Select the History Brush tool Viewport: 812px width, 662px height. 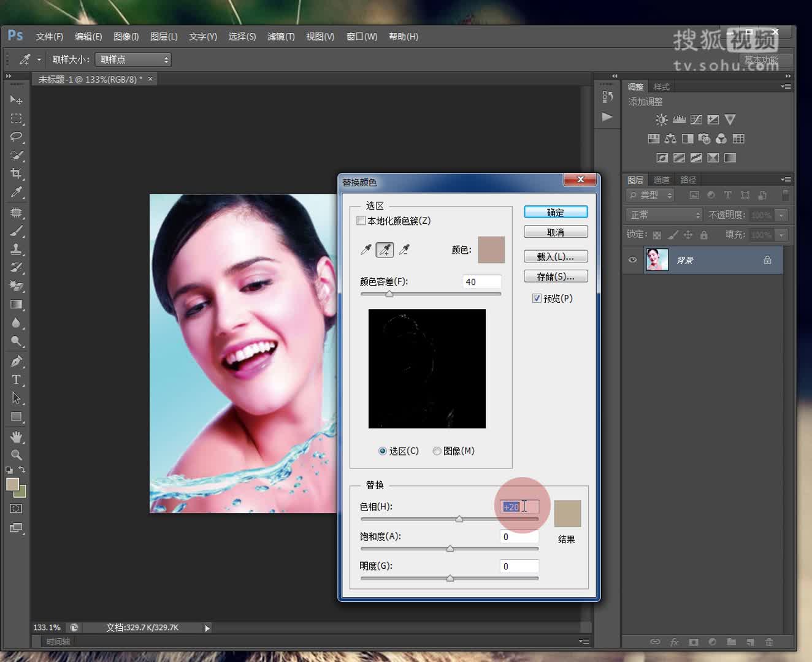pyautogui.click(x=16, y=268)
